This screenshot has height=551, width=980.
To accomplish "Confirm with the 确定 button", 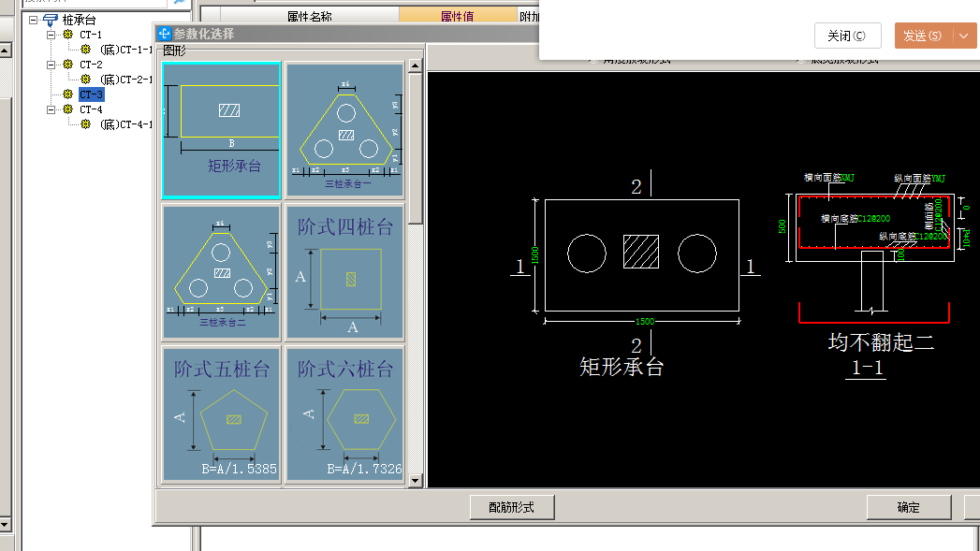I will pyautogui.click(x=909, y=507).
